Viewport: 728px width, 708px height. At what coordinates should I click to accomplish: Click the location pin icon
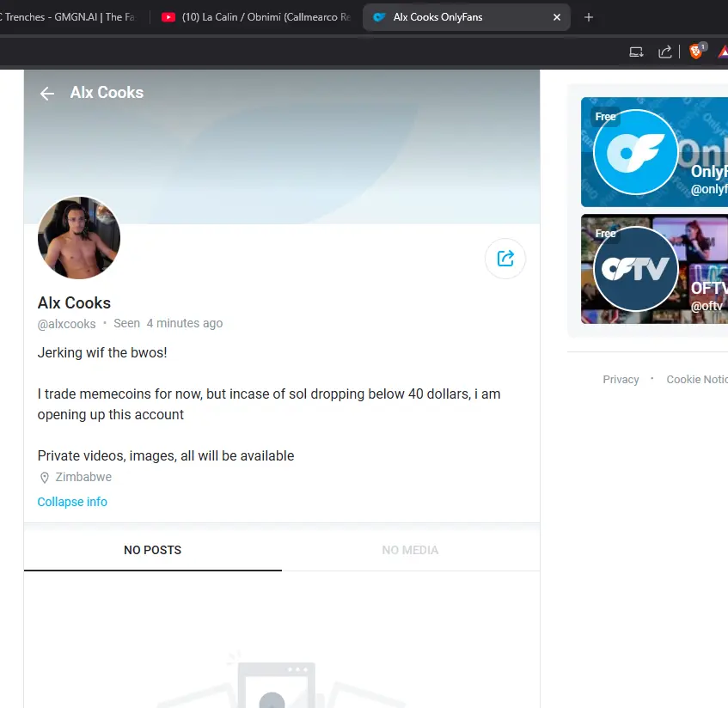click(x=45, y=477)
